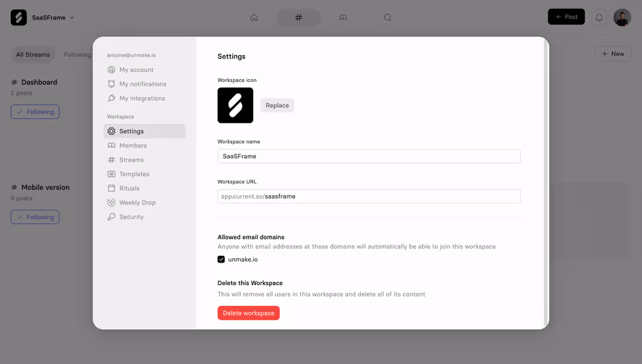Click the Templates icon in sidebar
The width and height of the screenshot is (642, 364).
click(x=112, y=174)
